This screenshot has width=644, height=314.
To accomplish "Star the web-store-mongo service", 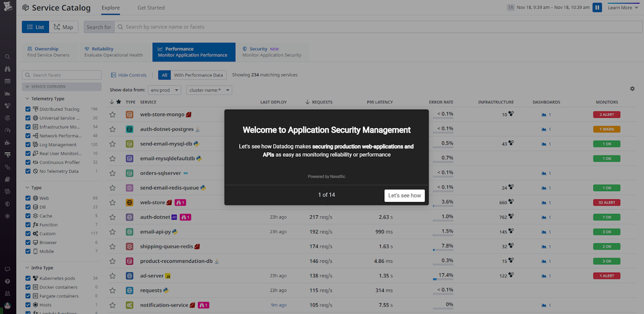I will 113,114.
